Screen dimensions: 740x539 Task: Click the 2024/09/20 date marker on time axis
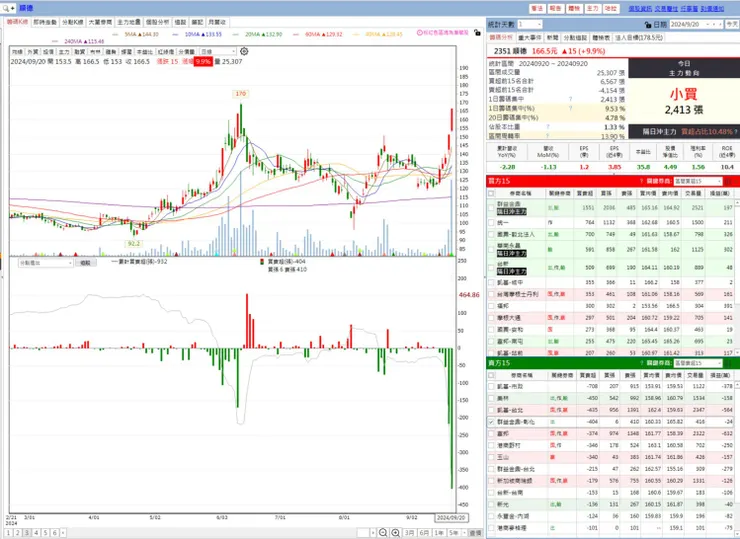tap(451, 517)
